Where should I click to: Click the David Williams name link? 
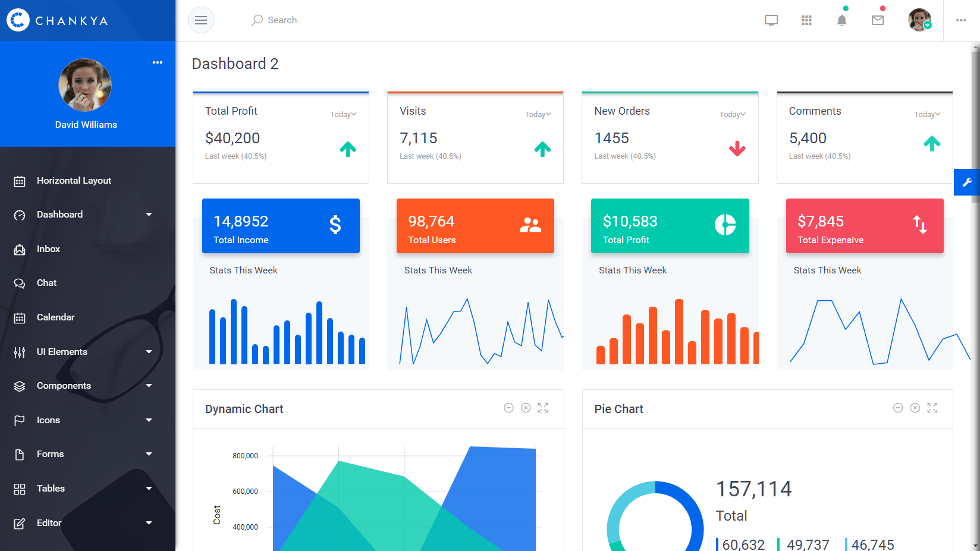pyautogui.click(x=86, y=125)
